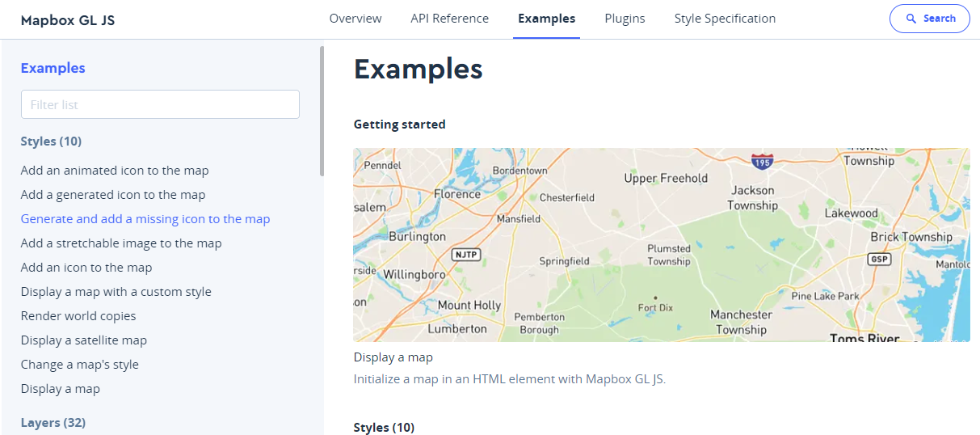Click the Mapbox GL JS logo title
The height and width of the screenshot is (435, 980).
click(x=68, y=20)
